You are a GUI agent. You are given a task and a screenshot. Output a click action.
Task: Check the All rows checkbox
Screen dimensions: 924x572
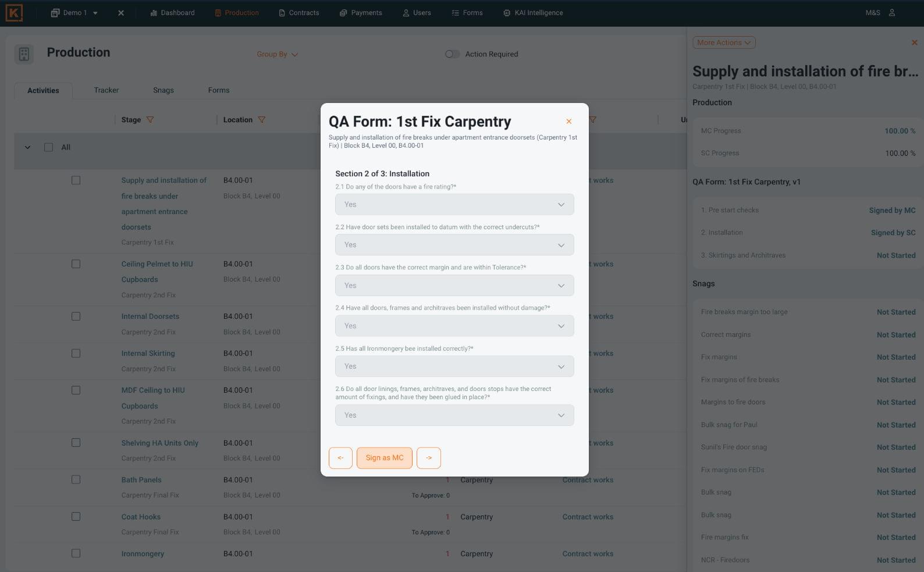(x=49, y=148)
